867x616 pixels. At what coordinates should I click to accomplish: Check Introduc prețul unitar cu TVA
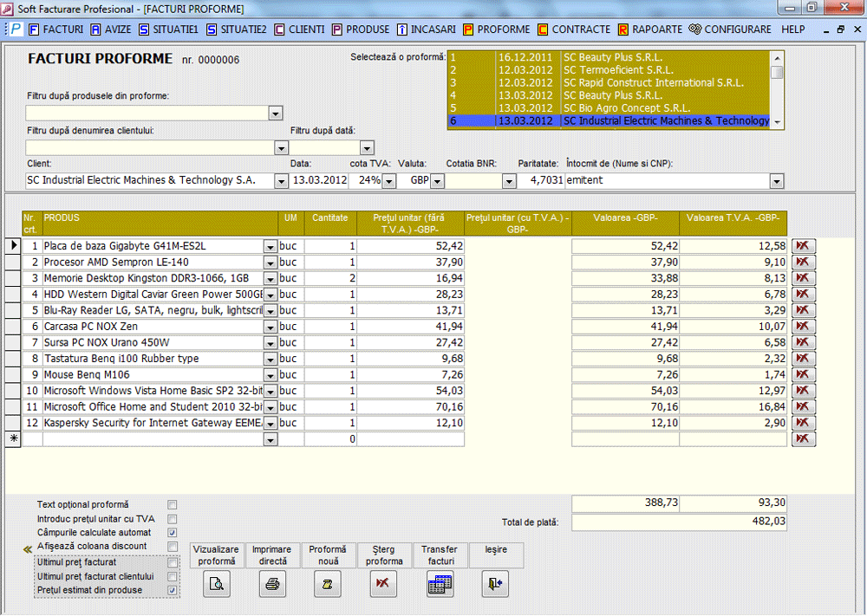click(x=173, y=519)
